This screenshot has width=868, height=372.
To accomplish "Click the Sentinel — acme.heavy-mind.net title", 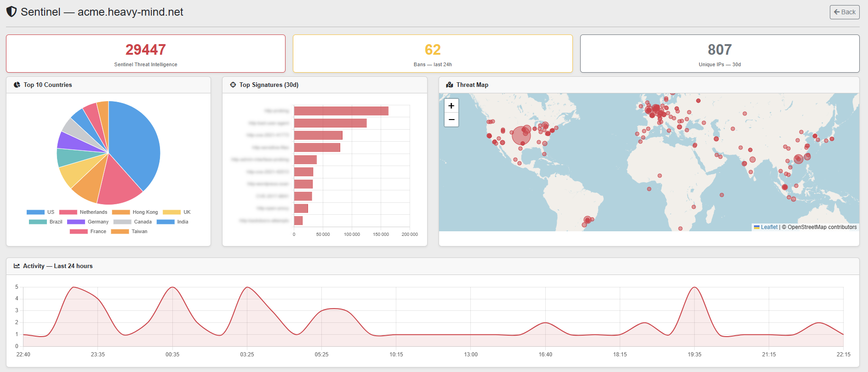I will (102, 12).
